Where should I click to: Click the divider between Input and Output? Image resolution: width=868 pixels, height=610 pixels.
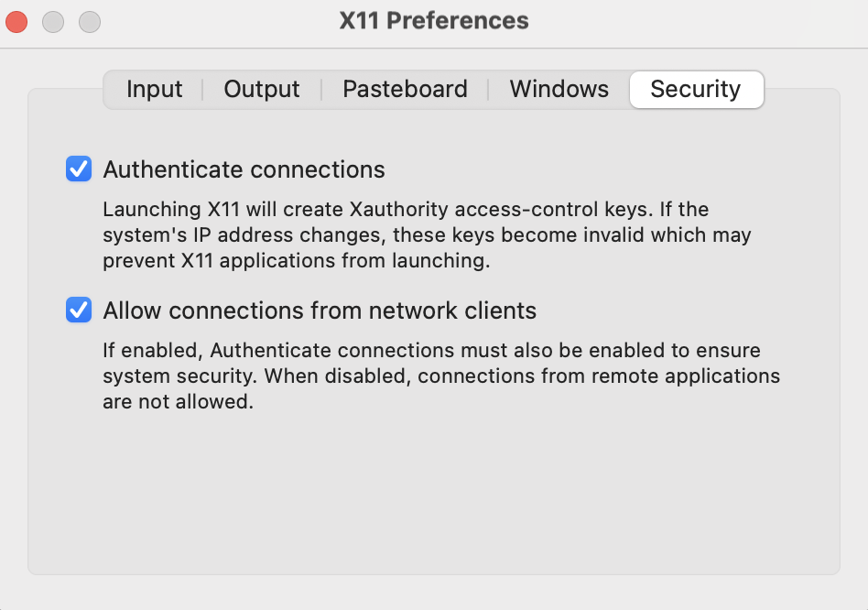(202, 90)
